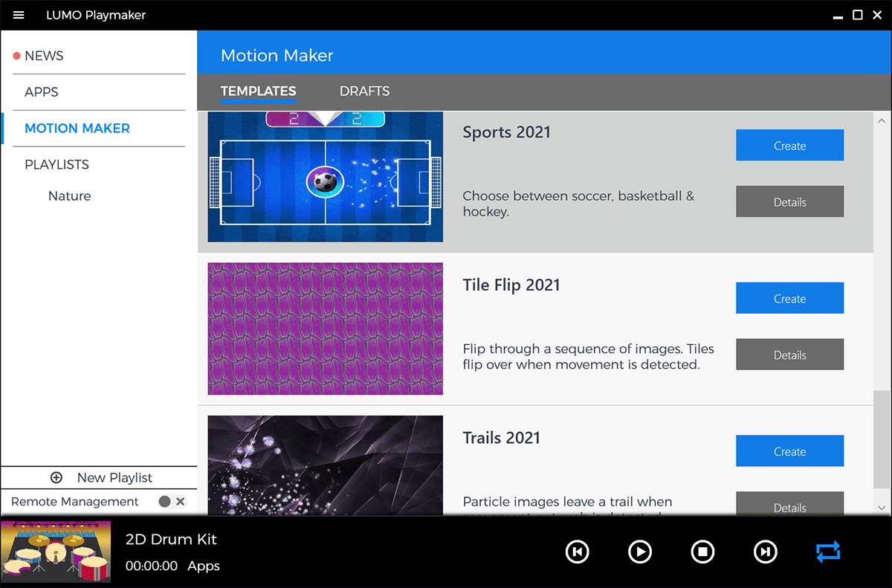
Task: Open PLAYLISTS in the sidebar
Action: pos(57,164)
